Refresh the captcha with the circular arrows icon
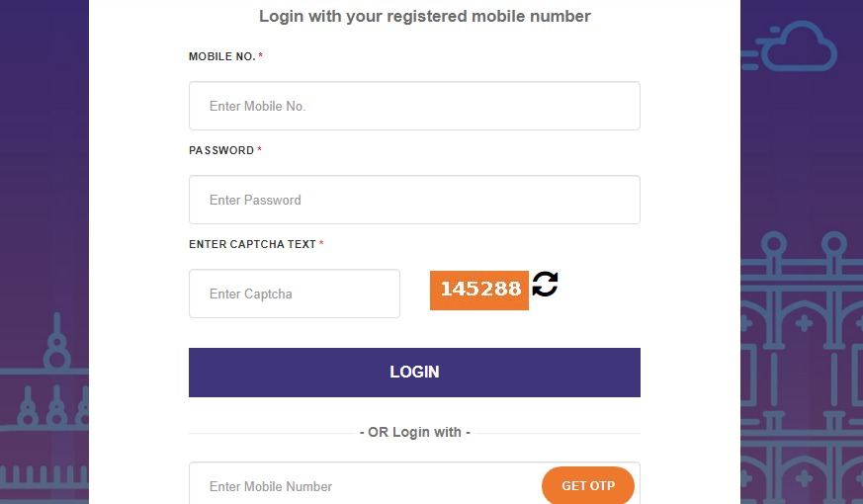 pos(545,284)
